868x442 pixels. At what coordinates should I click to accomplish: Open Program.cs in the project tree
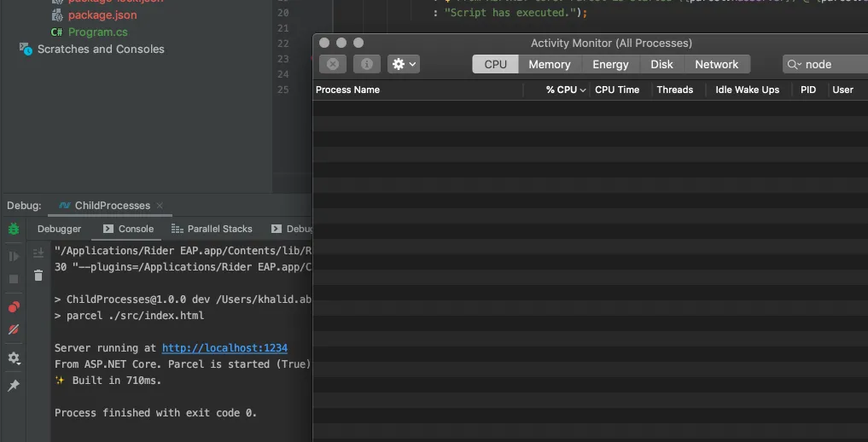(97, 32)
